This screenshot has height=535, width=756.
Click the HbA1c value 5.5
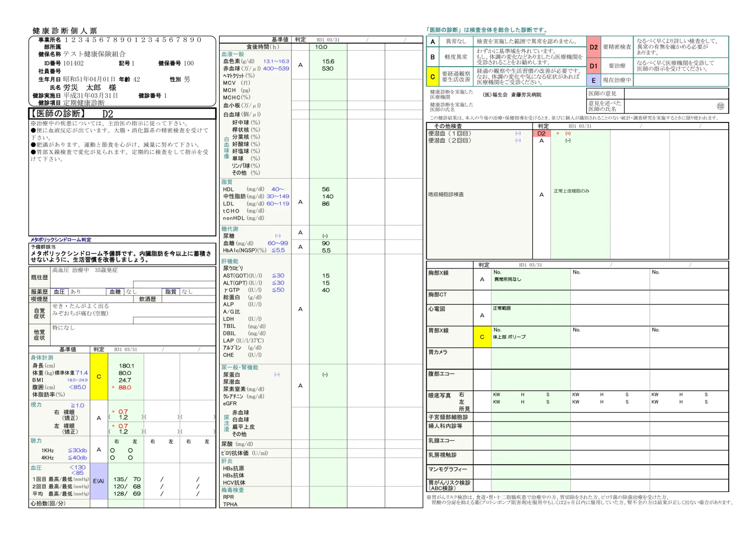(x=326, y=250)
